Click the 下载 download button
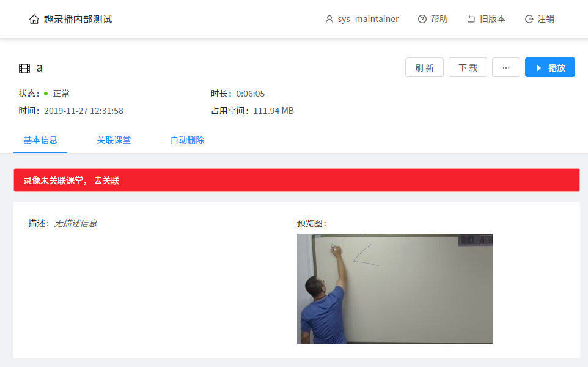Screen dimensions: 588x367 [468, 67]
